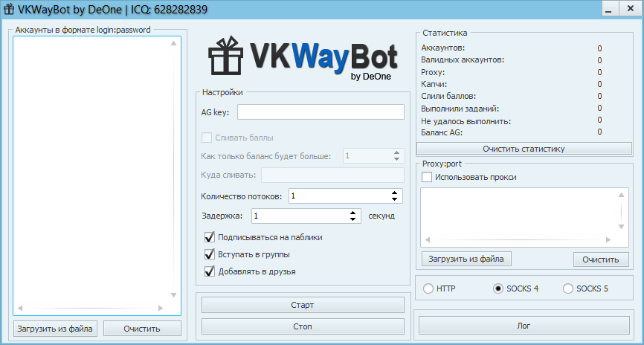
Task: Click the 'Баланс AG:' statistic label
Action: (442, 132)
